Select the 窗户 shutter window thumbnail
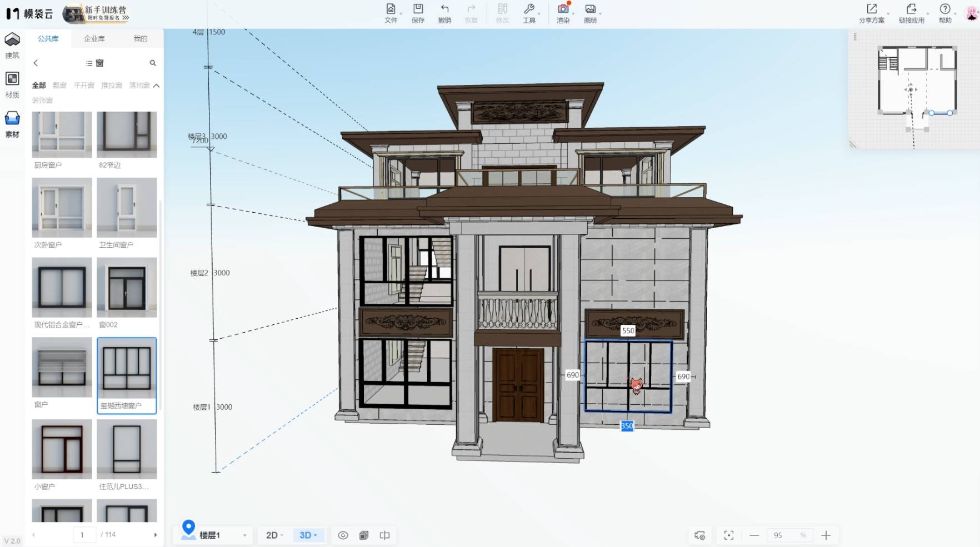Viewport: 980px width, 547px height. 62,367
